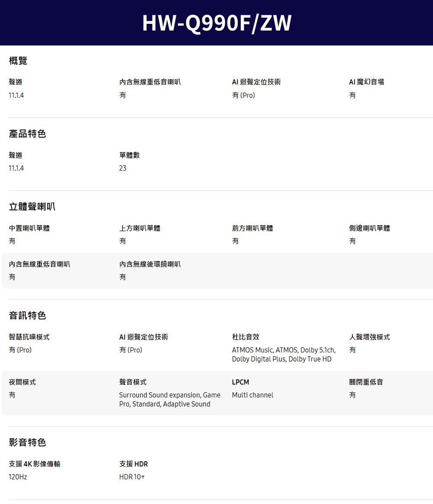Click the HW-Q990F/ZW model title

216,23
